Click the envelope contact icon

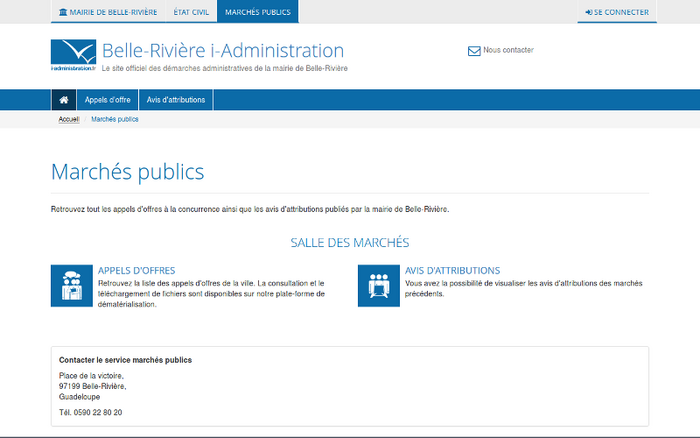474,51
